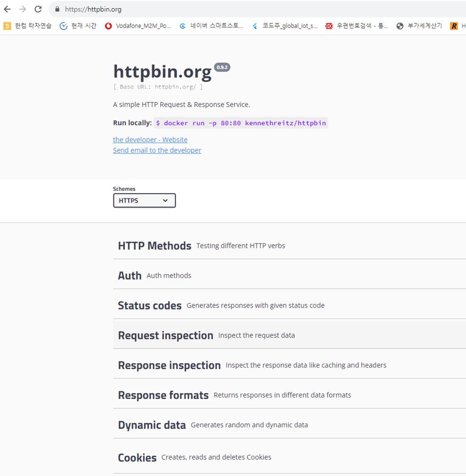466x476 pixels.
Task: Click the docker run command snippet
Action: click(241, 123)
